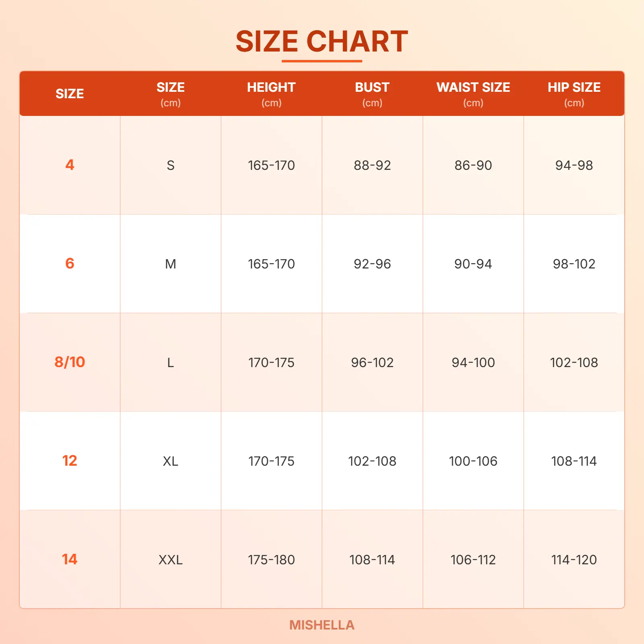Click bust value 96-102
This screenshot has width=644, height=644.
372,362
